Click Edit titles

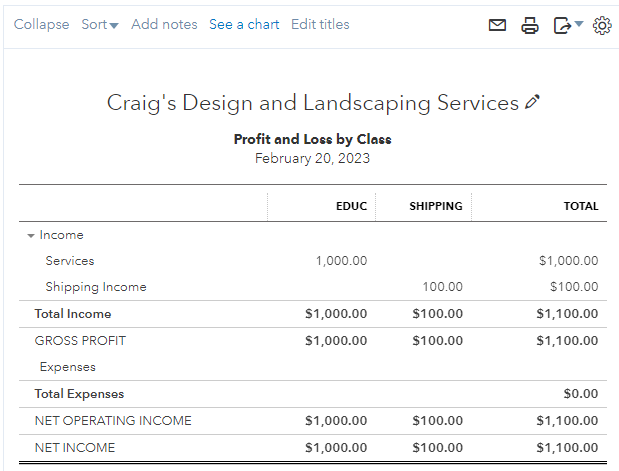tap(320, 24)
